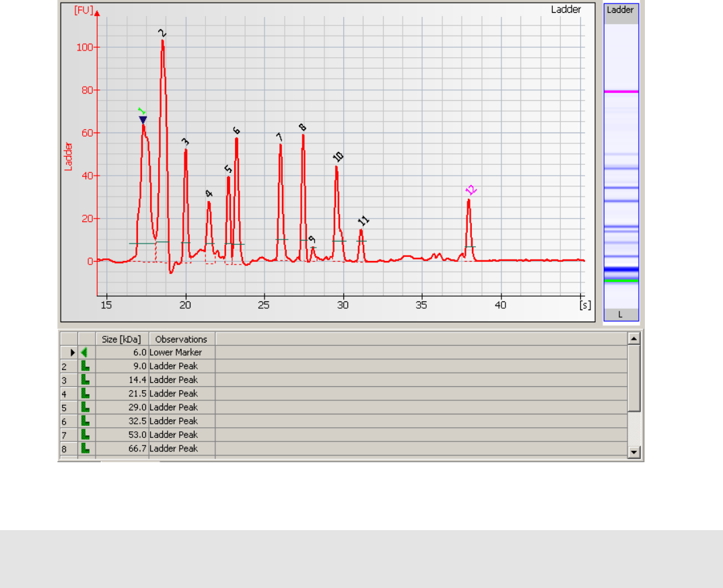Select the magenta upper marker peak 12

point(471,190)
